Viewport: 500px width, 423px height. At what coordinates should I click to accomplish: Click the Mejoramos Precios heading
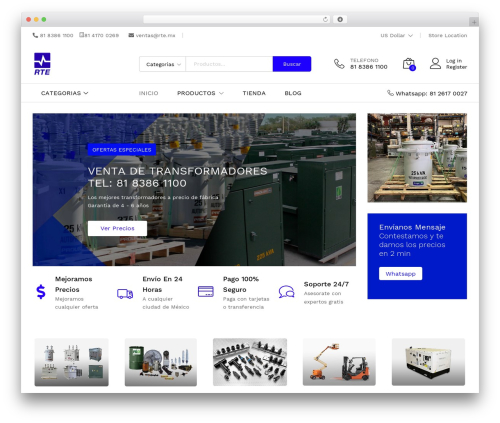tap(73, 284)
